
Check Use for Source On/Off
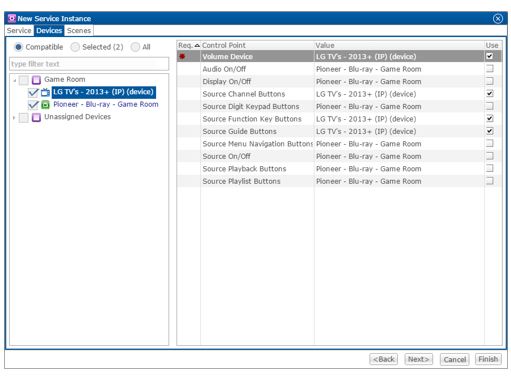489,156
